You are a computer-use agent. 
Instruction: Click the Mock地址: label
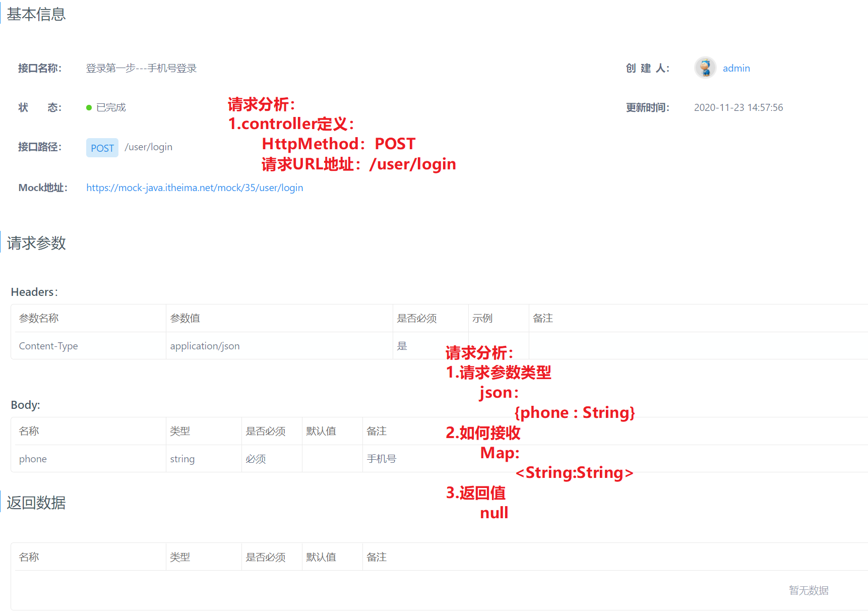[x=43, y=188]
